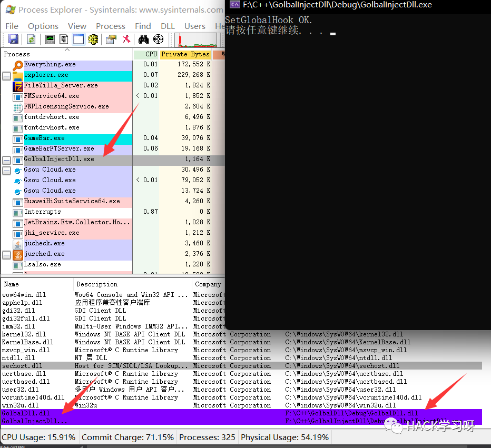Open the Users menu
The image size is (491, 448).
[195, 26]
